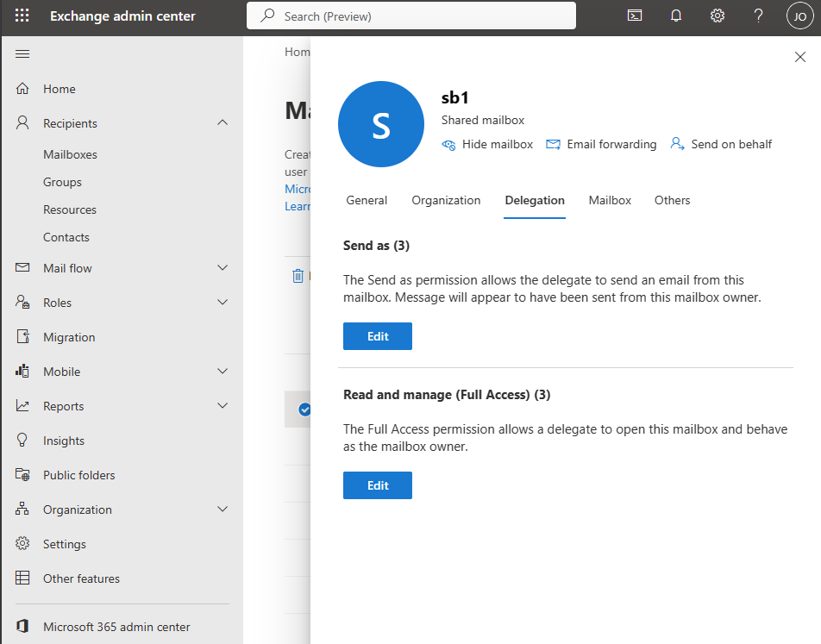Image resolution: width=821 pixels, height=644 pixels.
Task: Click the sidebar Settings gear icon
Action: tap(22, 543)
